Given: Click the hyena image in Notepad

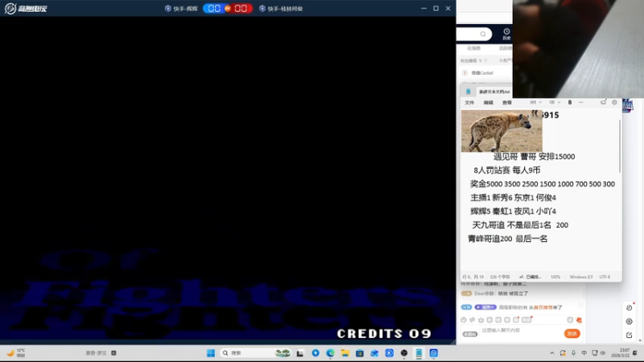Looking at the screenshot, I should click(502, 131).
